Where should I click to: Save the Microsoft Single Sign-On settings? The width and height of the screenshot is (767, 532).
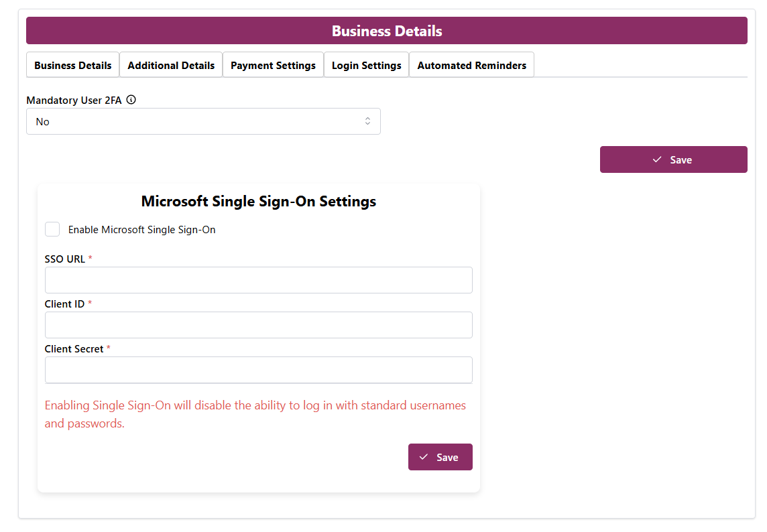[440, 457]
